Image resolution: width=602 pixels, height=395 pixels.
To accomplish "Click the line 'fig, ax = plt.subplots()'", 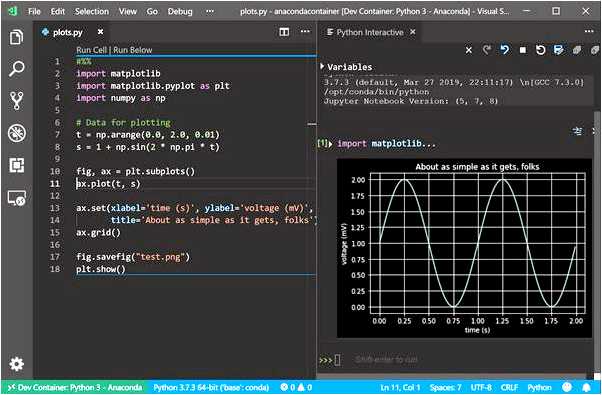I will [136, 171].
